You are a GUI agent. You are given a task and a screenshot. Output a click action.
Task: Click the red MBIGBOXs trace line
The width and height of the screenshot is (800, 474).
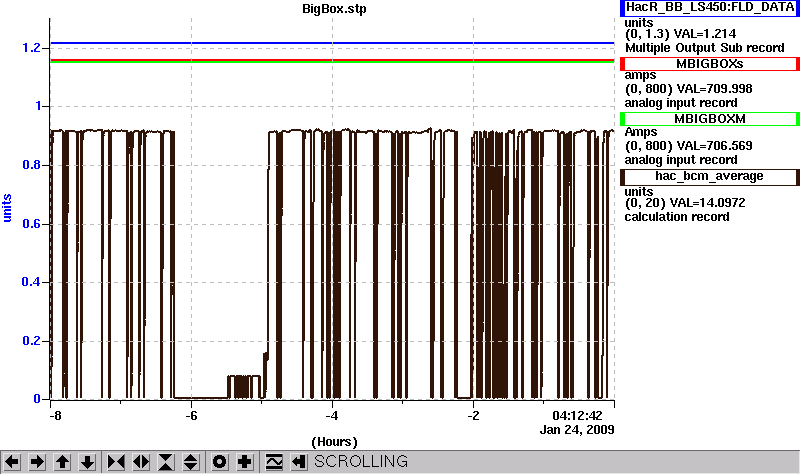(332, 60)
